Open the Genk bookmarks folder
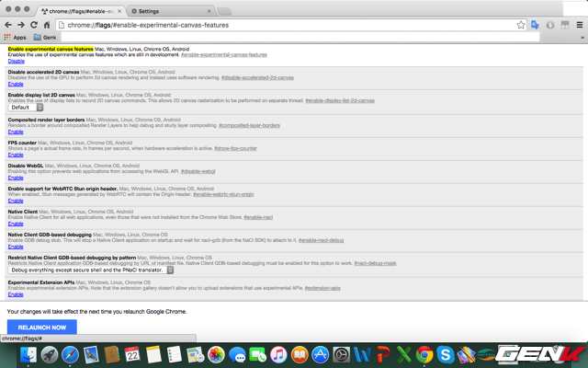 click(x=43, y=37)
